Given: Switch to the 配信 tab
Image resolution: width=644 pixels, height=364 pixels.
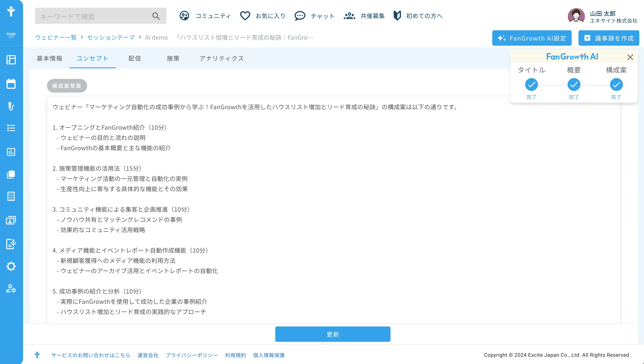Looking at the screenshot, I should tap(135, 58).
